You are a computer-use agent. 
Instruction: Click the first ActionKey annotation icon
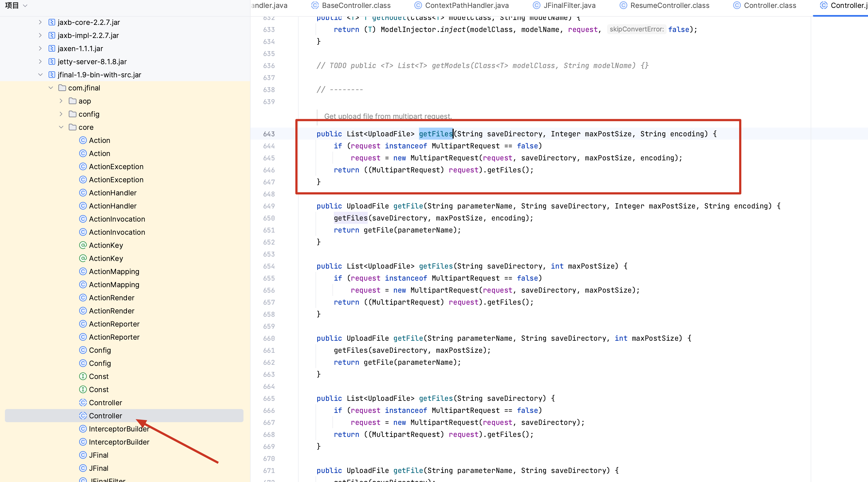click(83, 245)
